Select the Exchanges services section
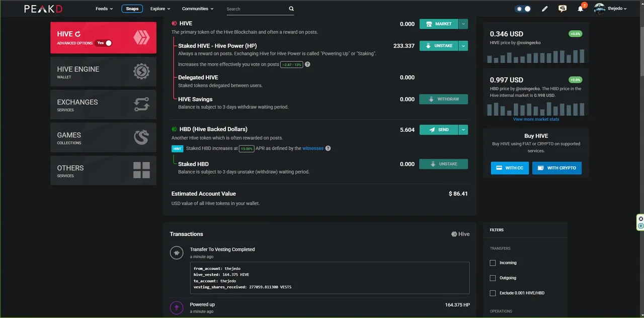Viewport: 644px width, 318px height. pos(103,104)
